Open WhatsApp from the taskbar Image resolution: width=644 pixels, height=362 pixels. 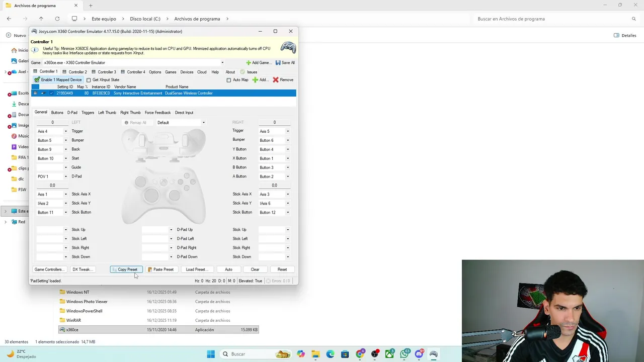(x=404, y=354)
